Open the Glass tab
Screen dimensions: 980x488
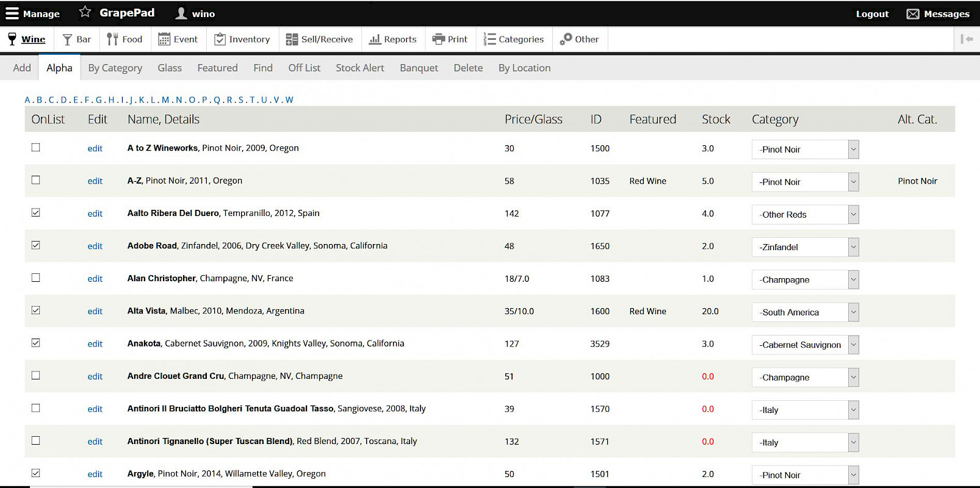[x=170, y=68]
